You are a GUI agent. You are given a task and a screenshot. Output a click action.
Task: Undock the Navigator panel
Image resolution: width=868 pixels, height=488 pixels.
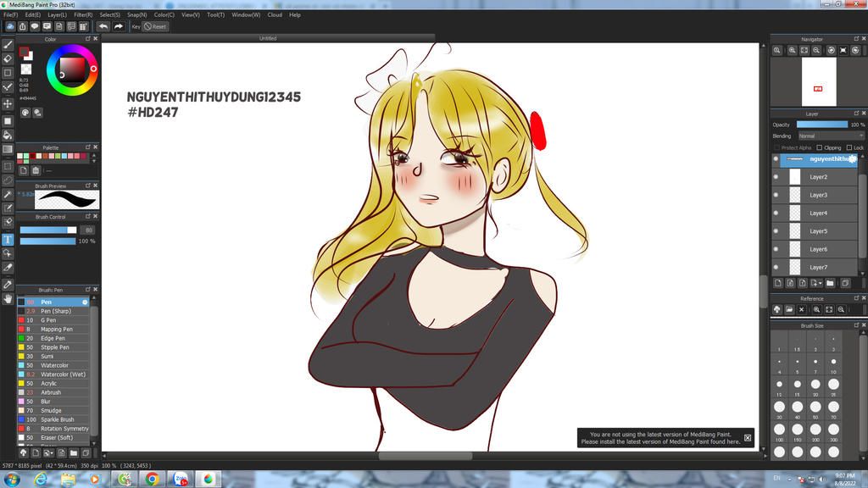click(856, 39)
